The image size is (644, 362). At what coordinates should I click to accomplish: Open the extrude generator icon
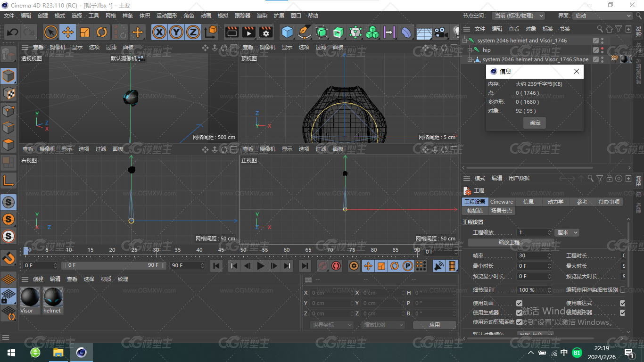(x=339, y=33)
